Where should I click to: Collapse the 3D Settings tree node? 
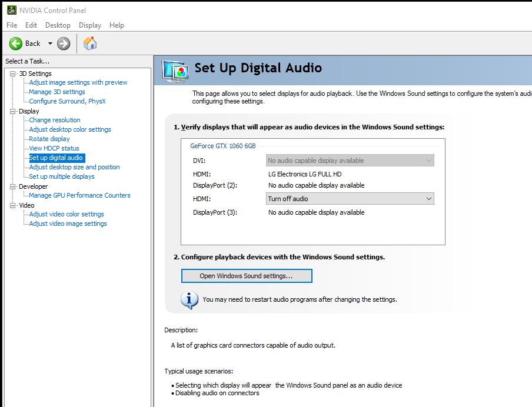click(12, 74)
